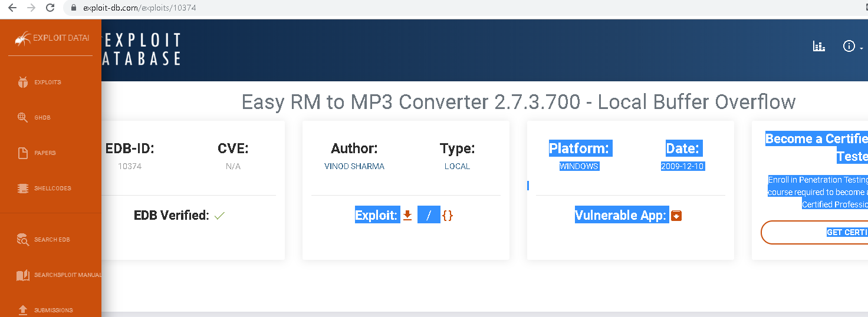868x317 pixels.
Task: Open the WINDOWS platform link
Action: (579, 167)
